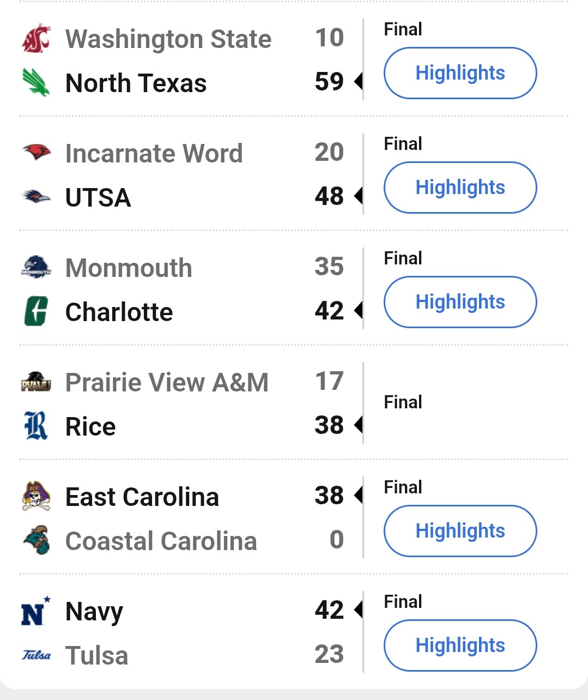The image size is (588, 700).
Task: Click the Coastal Carolina Chanticleers logo
Action: (36, 540)
